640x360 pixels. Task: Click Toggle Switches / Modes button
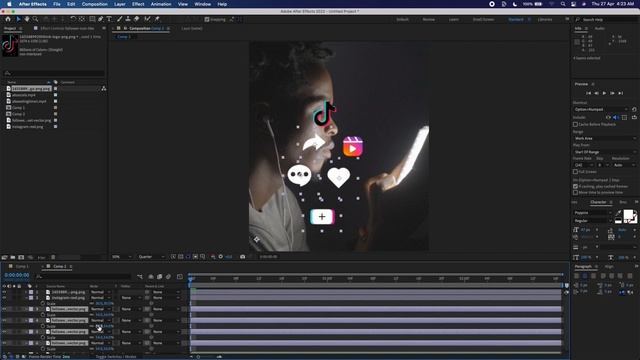pyautogui.click(x=116, y=357)
